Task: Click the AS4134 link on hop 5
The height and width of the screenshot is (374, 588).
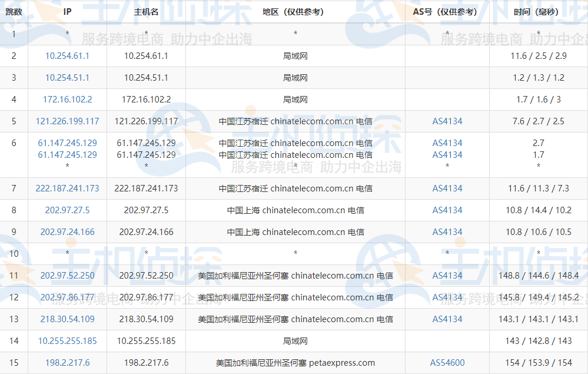Action: click(x=447, y=121)
